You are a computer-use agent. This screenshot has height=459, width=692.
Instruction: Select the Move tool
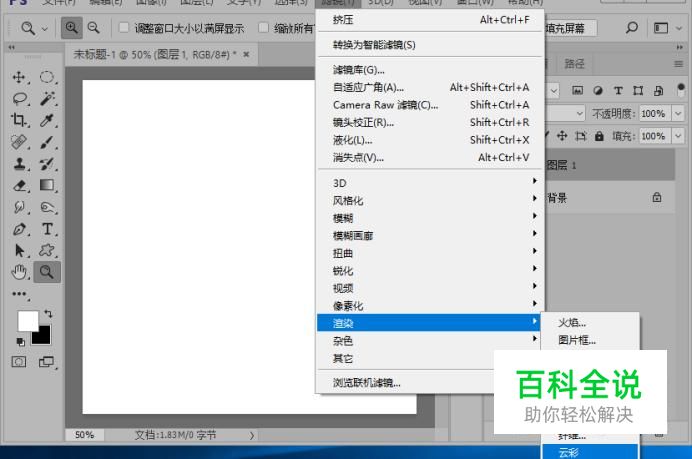coord(19,77)
